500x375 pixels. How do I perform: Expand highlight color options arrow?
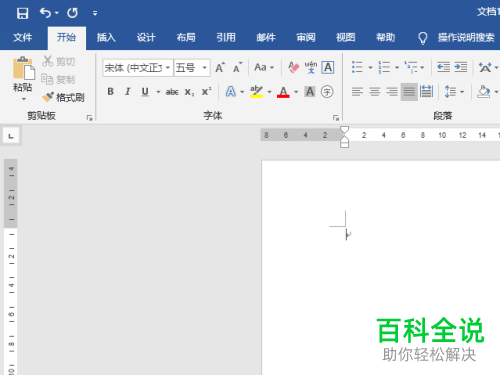tap(269, 92)
